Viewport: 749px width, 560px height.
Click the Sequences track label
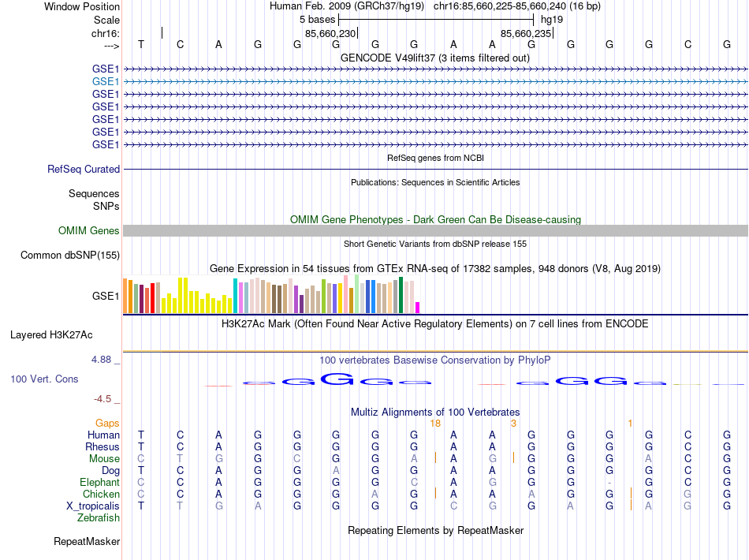click(94, 193)
